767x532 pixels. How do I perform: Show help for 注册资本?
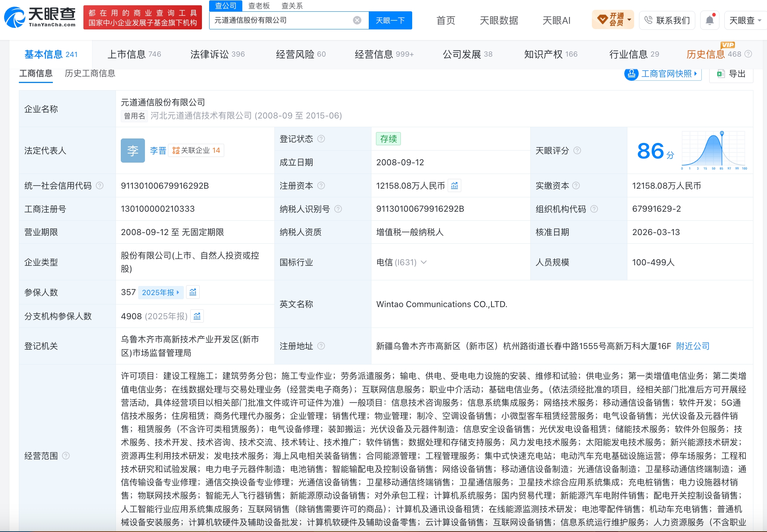tap(321, 186)
